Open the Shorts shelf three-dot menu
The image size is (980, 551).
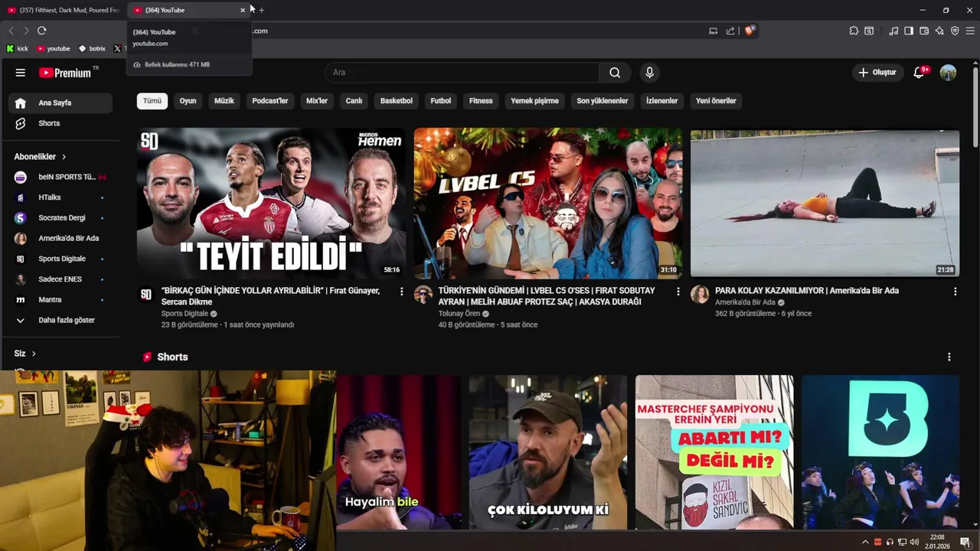949,357
